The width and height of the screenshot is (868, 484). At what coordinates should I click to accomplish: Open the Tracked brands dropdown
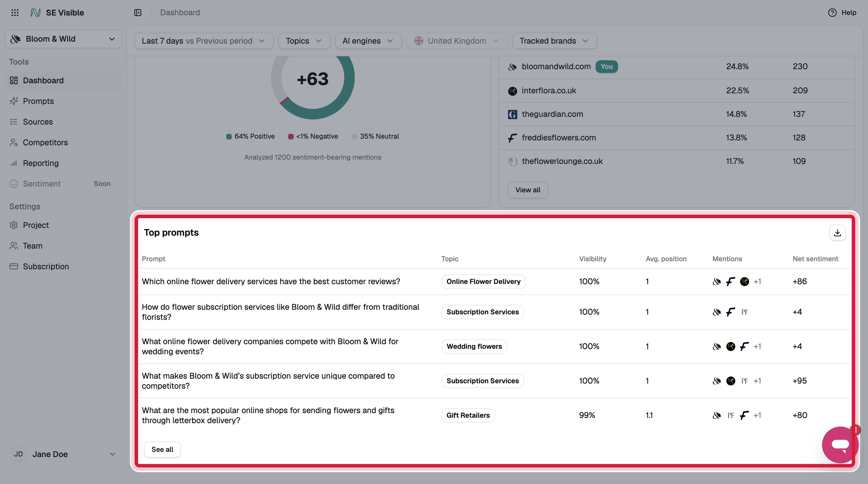[554, 41]
